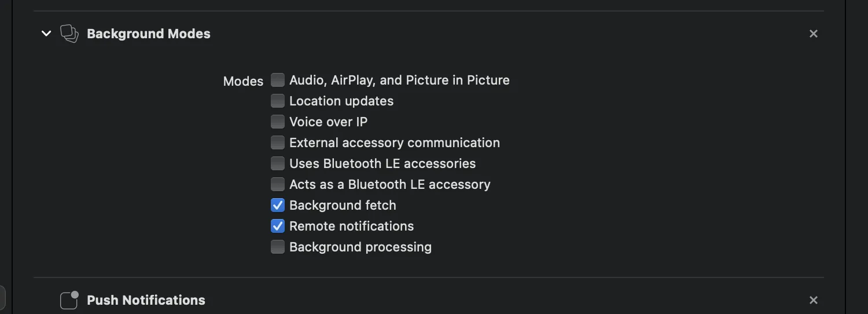Click the "Remote notifications" label text
Viewport: 868px width, 314px height.
[x=351, y=226]
